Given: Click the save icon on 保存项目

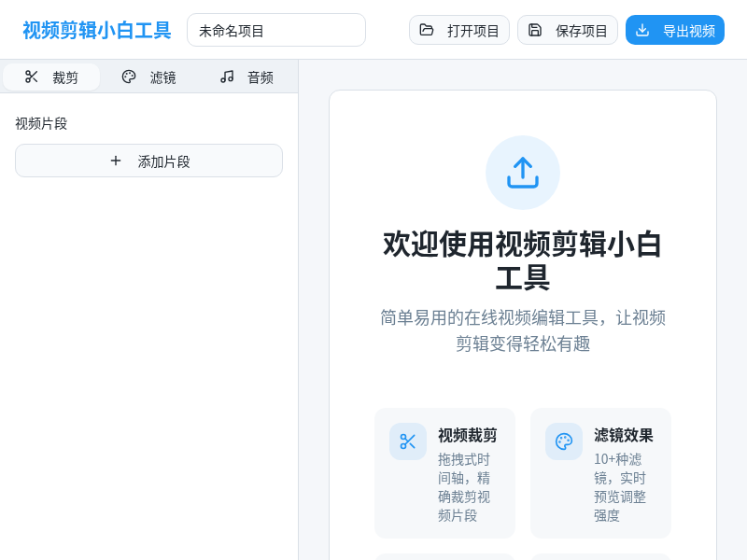Looking at the screenshot, I should [x=535, y=30].
